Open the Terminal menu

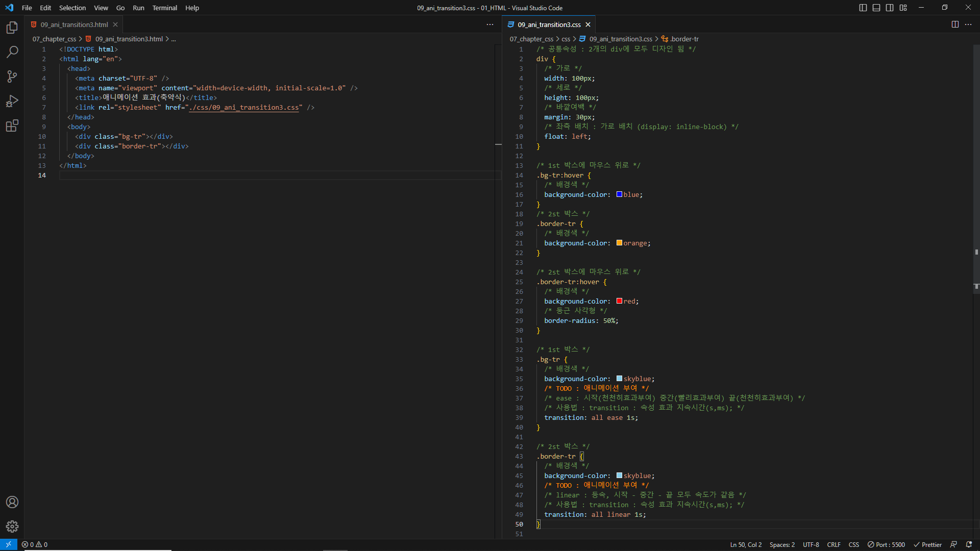164,8
